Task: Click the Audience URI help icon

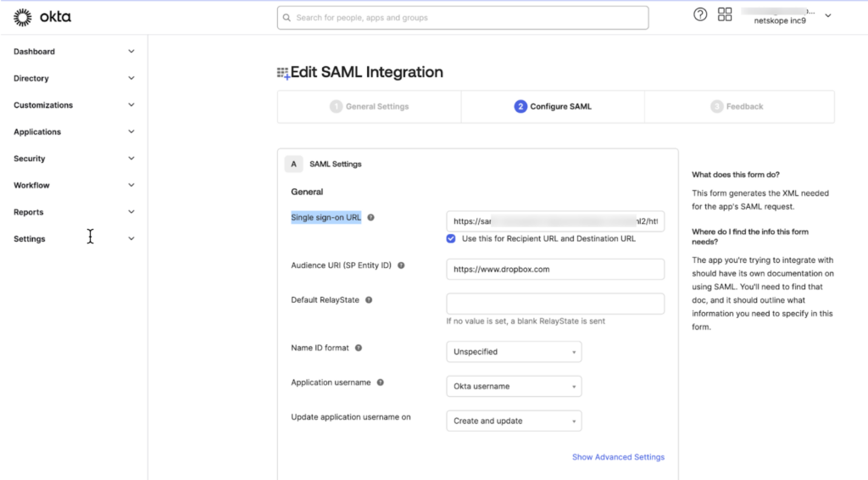Action: pyautogui.click(x=401, y=265)
